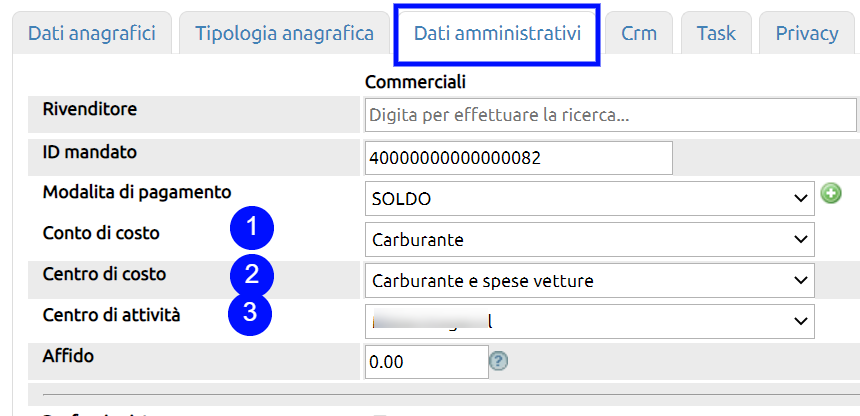
Task: Open the Tipologia anagrafica tab
Action: click(285, 33)
